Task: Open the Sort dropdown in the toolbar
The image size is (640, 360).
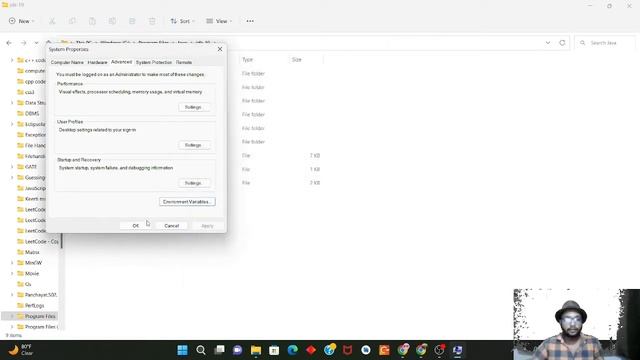Action: pos(182,21)
